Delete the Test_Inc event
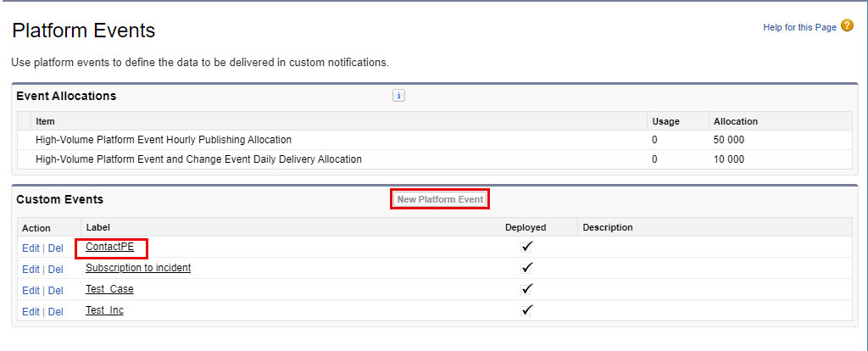This screenshot has width=868, height=351. coord(56,312)
